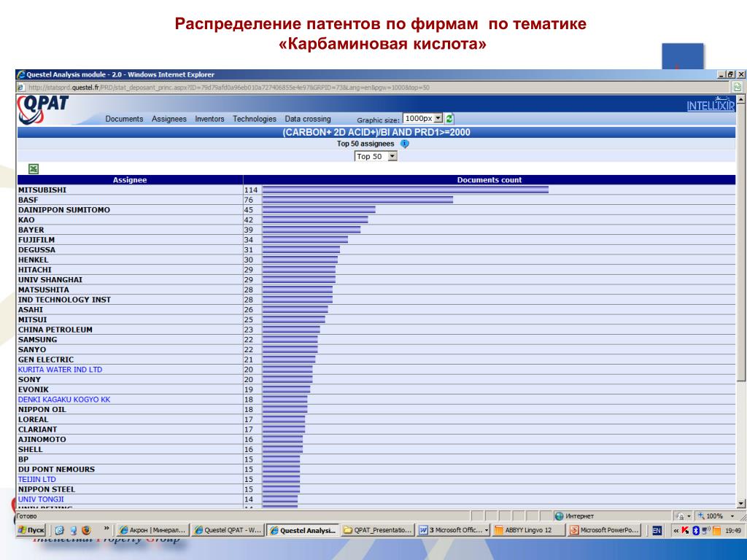Click the Bluetooth tray icon

pyautogui.click(x=695, y=530)
